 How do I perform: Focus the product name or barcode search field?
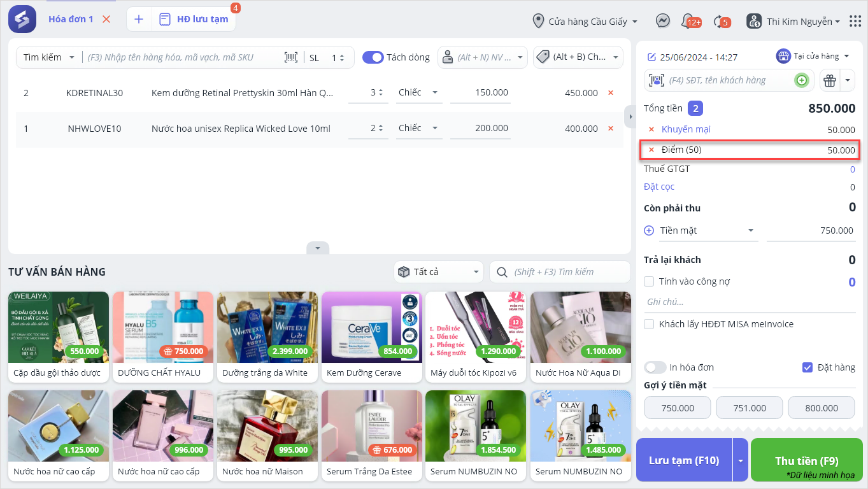click(x=182, y=57)
